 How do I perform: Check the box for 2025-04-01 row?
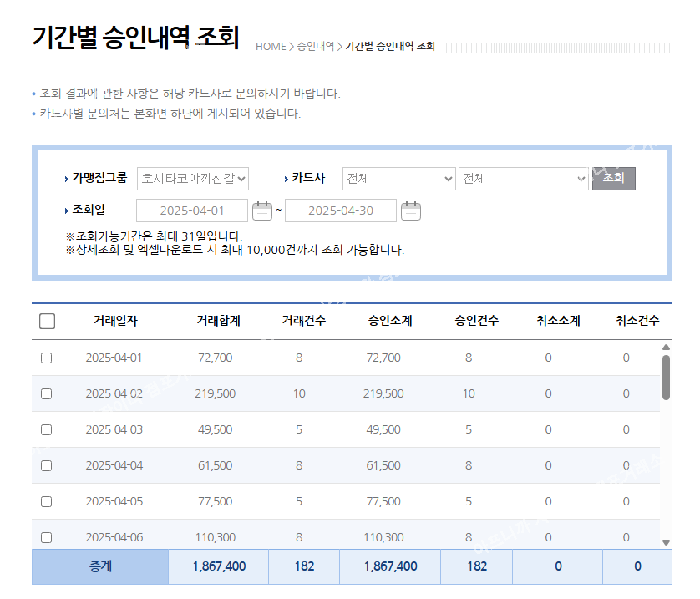pyautogui.click(x=47, y=358)
